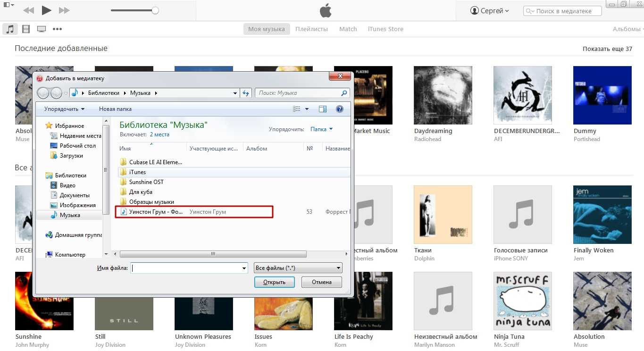Viewport: 644px width, 351px height.
Task: Skip to the next track
Action: (x=64, y=10)
